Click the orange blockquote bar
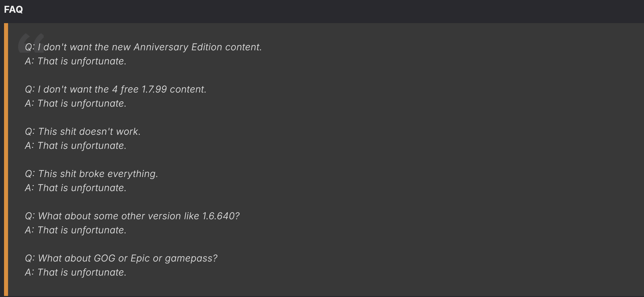The image size is (644, 297). pos(6,160)
